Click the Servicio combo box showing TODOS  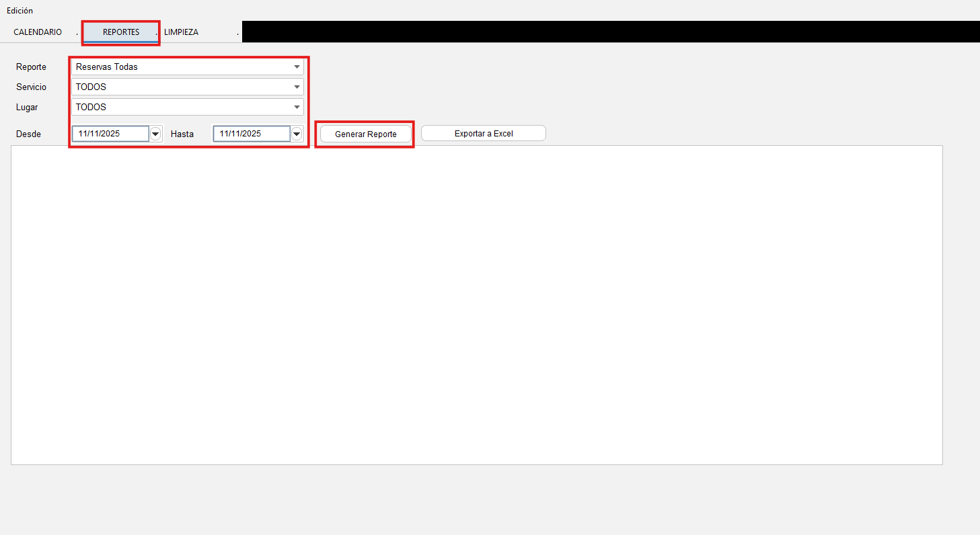182,87
